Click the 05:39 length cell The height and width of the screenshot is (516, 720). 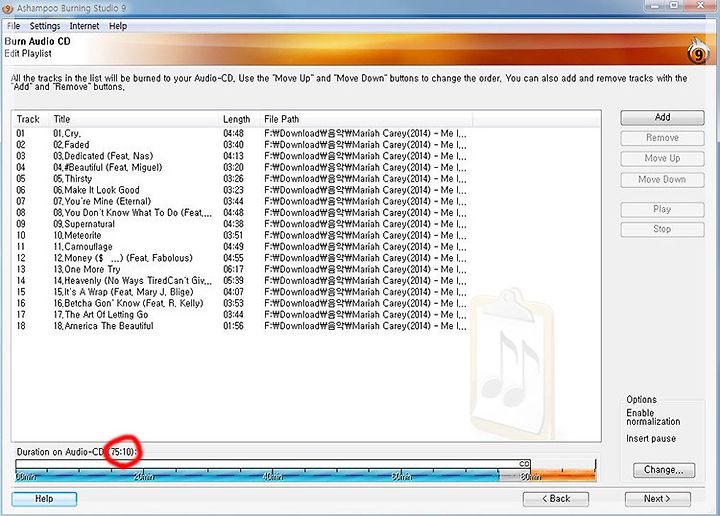point(233,281)
